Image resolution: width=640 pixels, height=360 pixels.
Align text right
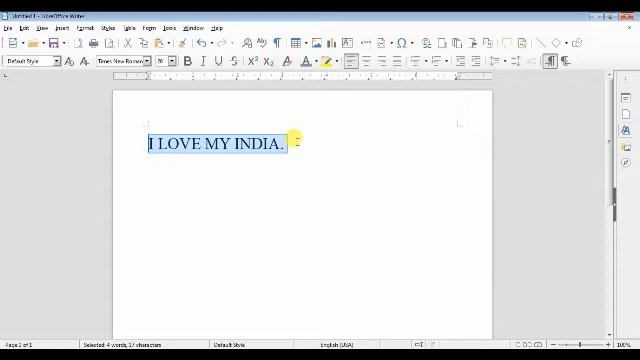[x=382, y=61]
